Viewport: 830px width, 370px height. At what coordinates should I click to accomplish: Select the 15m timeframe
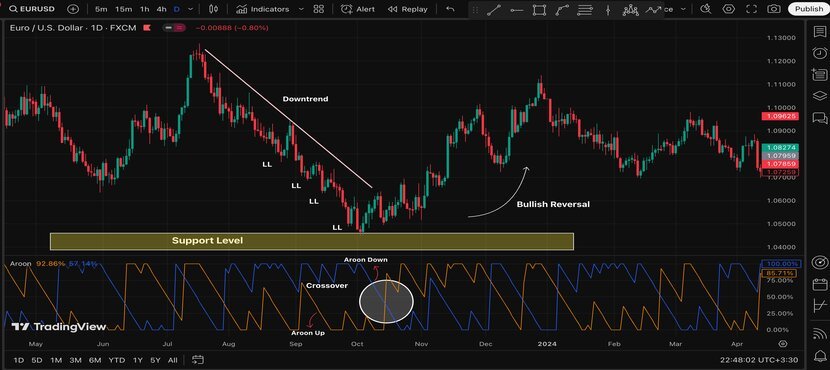(x=123, y=9)
